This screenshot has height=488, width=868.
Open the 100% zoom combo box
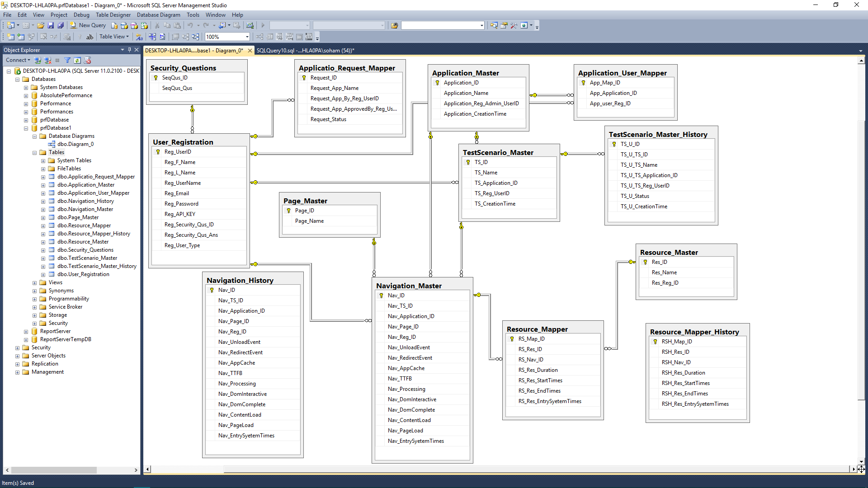point(247,37)
